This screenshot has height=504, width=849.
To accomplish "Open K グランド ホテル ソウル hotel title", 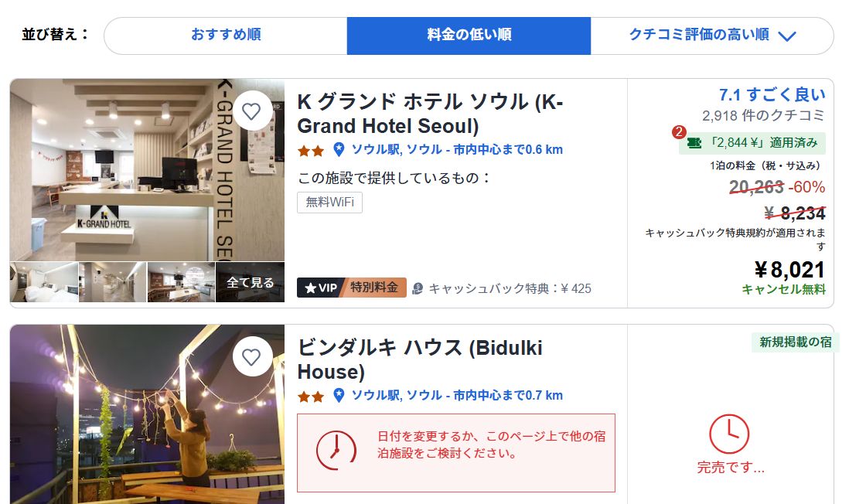I will pos(430,114).
